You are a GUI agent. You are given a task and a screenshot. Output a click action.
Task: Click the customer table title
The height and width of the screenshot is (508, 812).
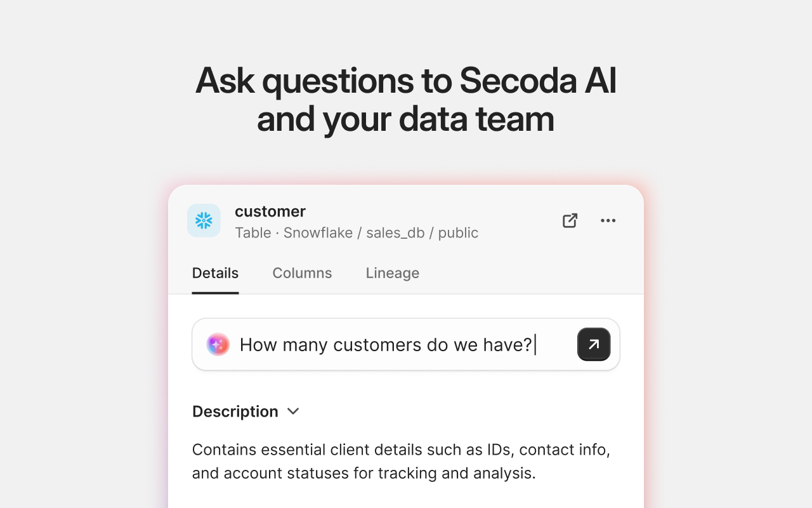270,211
